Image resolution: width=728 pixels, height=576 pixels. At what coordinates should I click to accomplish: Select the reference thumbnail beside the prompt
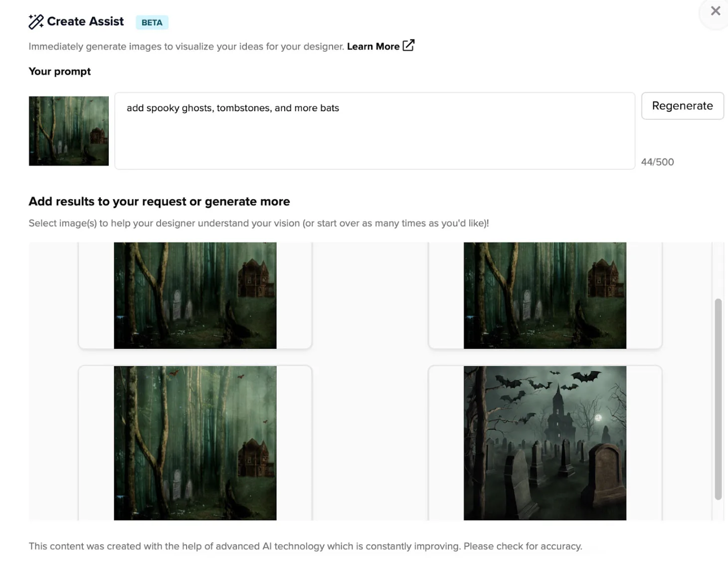coord(69,131)
